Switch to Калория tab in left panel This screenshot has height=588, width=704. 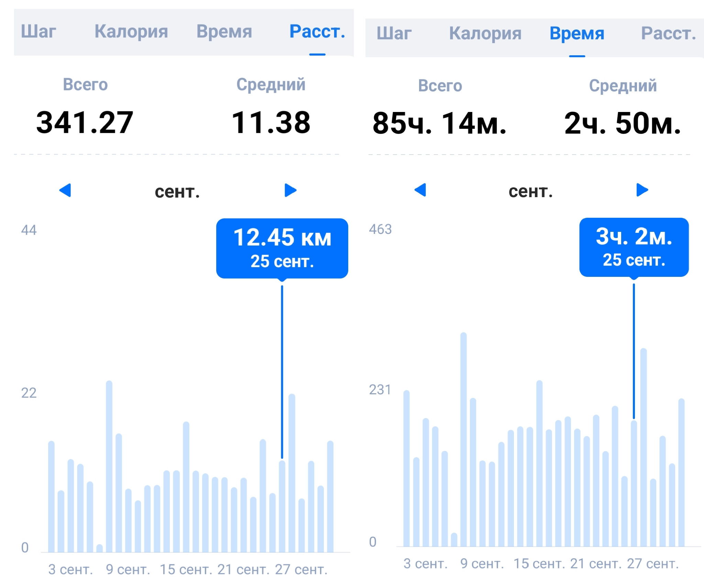[131, 32]
